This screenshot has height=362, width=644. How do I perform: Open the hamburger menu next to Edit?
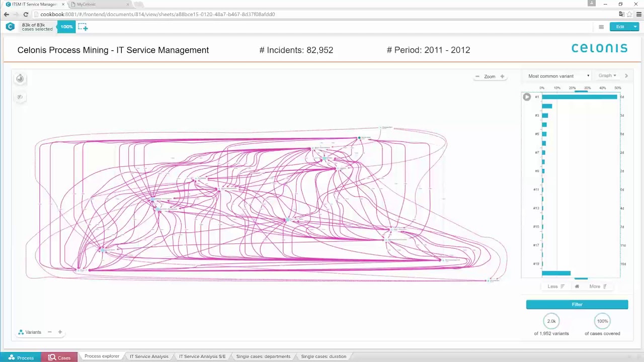point(601,27)
